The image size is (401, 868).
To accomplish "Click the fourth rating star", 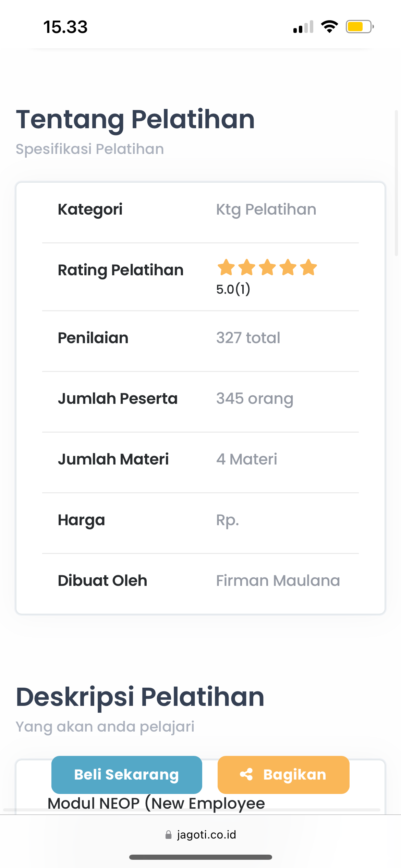I will [x=288, y=267].
